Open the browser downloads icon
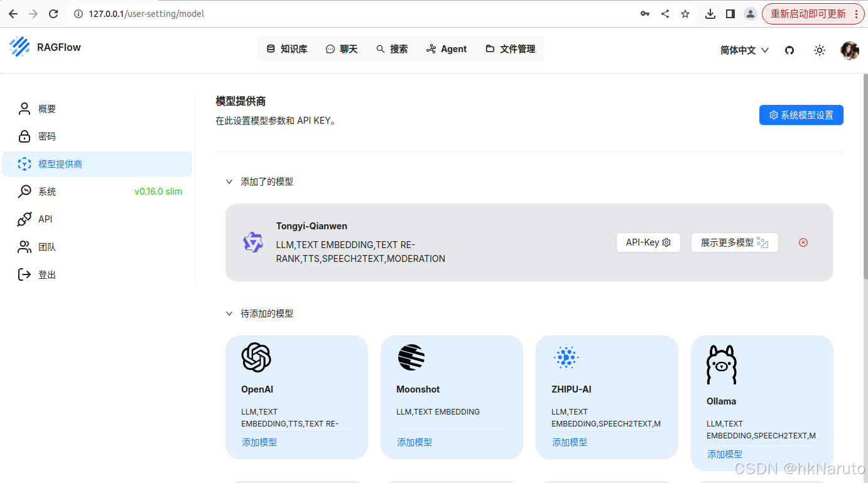Screen dimensions: 868x483 click(x=710, y=14)
